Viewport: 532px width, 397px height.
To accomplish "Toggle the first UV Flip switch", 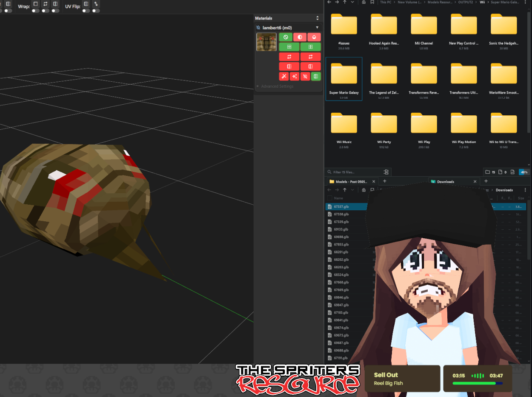I will [86, 10].
